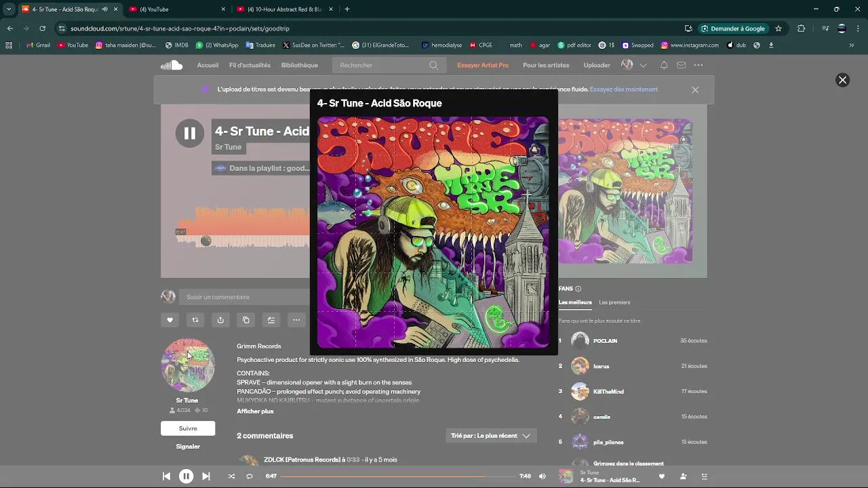Open header more options dots

(698, 65)
